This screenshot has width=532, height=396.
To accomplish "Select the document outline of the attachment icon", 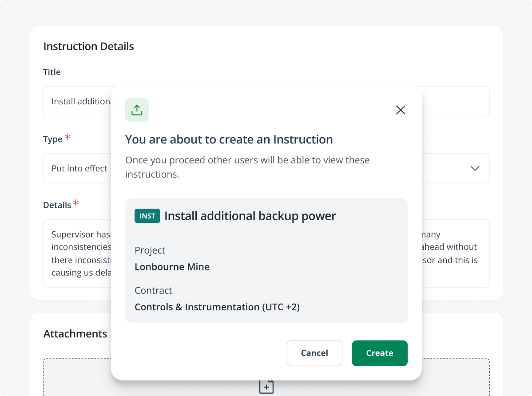I will pyautogui.click(x=266, y=386).
